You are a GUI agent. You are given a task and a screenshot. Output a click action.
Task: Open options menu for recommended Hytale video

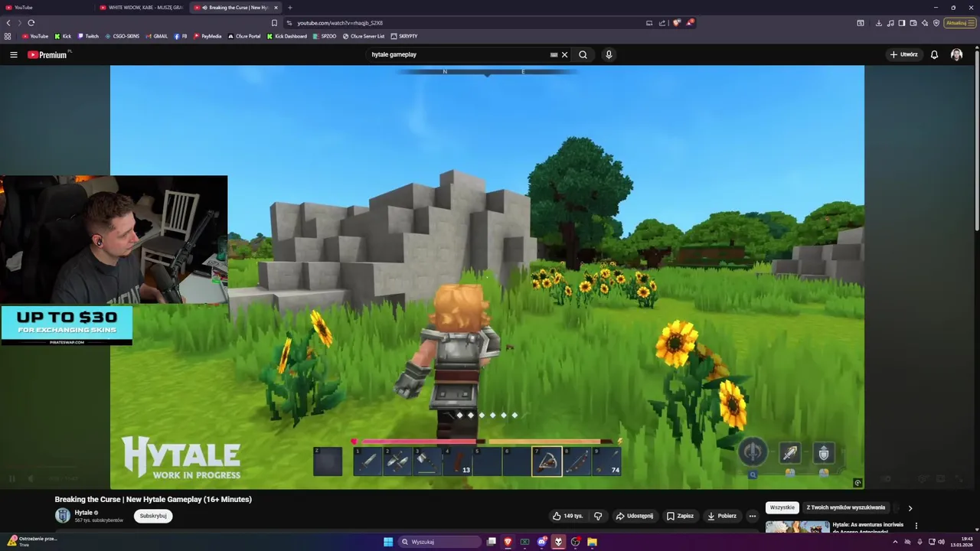916,526
